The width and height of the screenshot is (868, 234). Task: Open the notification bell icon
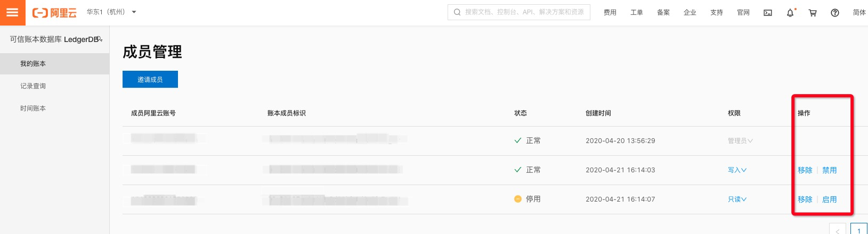click(x=790, y=13)
